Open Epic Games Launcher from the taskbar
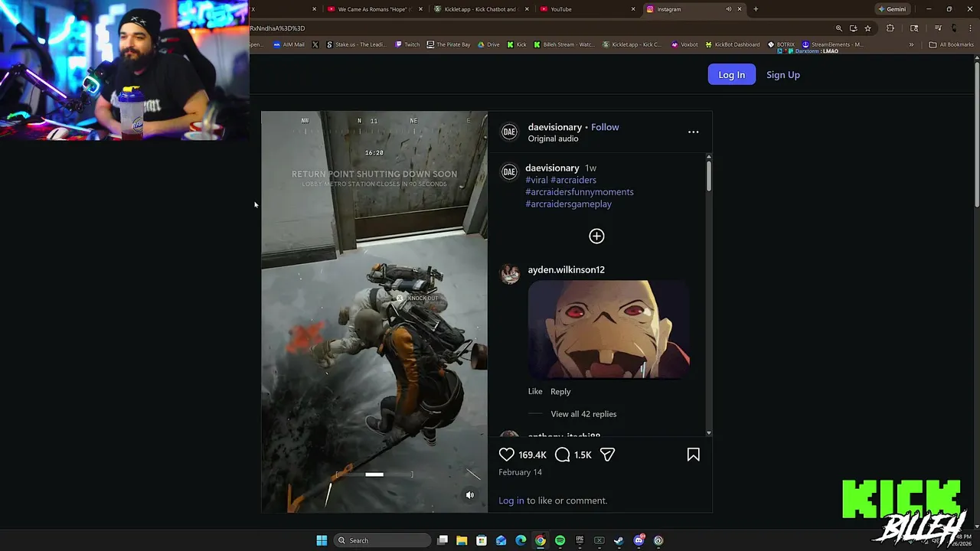 tap(580, 540)
